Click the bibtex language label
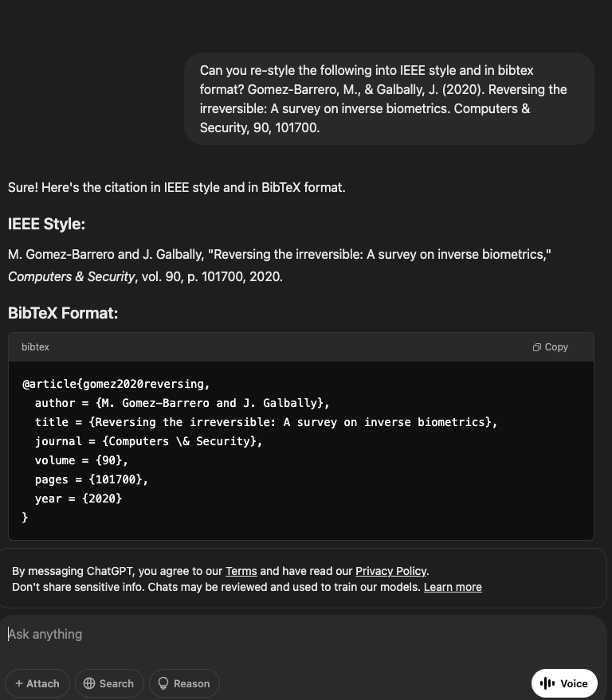Image resolution: width=612 pixels, height=700 pixels. [x=35, y=347]
